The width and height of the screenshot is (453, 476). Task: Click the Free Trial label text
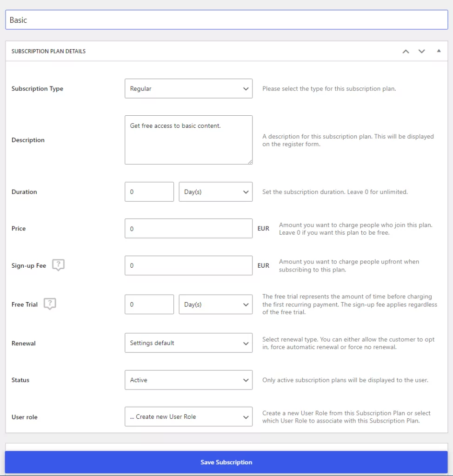point(25,304)
